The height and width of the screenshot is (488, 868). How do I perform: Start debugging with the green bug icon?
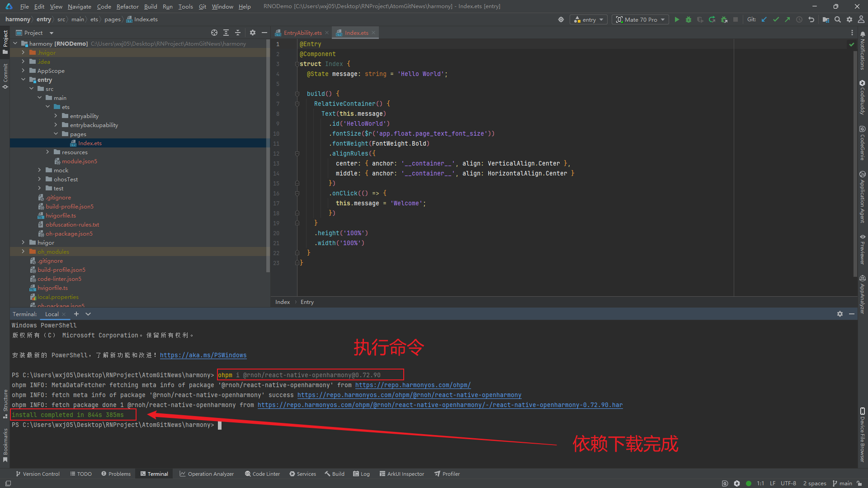689,19
